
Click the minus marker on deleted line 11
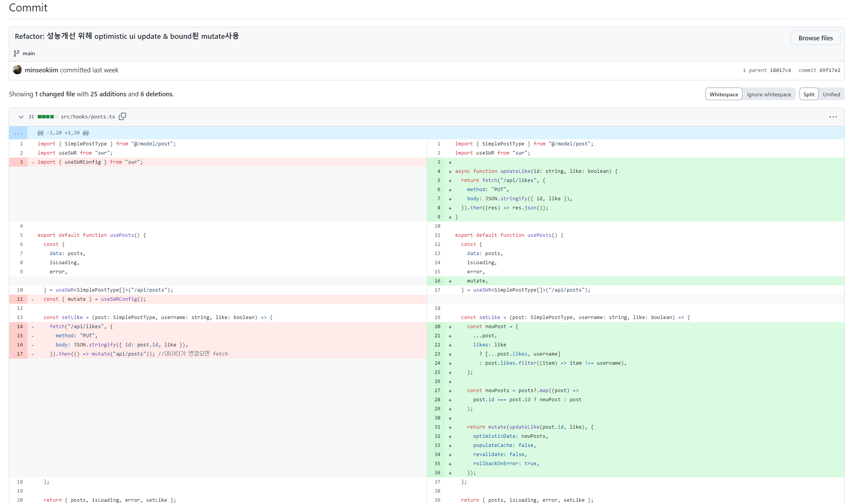[x=33, y=299]
